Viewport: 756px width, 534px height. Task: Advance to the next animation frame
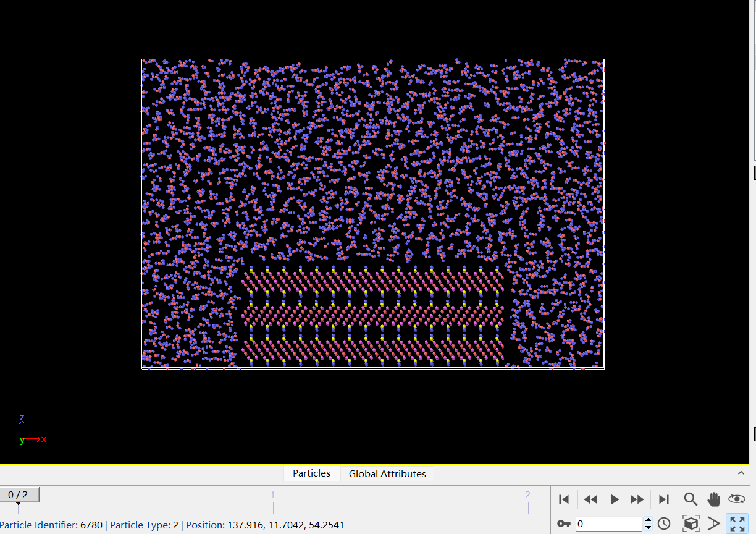click(x=637, y=499)
